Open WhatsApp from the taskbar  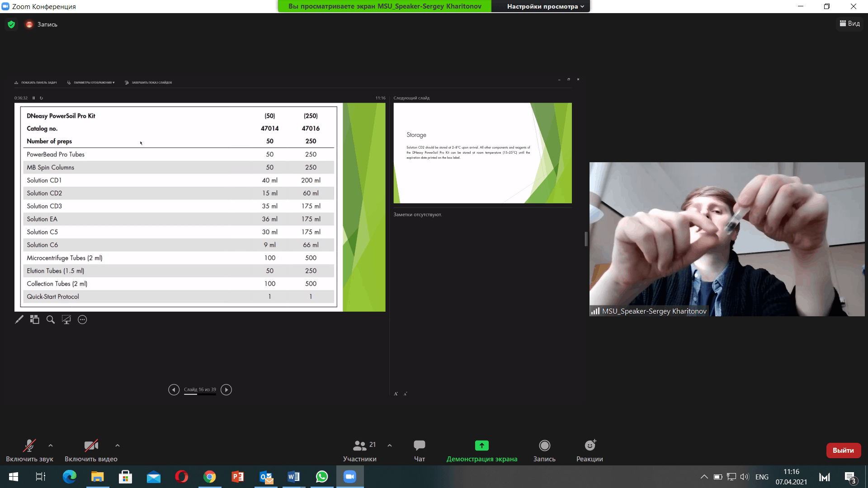tap(322, 477)
